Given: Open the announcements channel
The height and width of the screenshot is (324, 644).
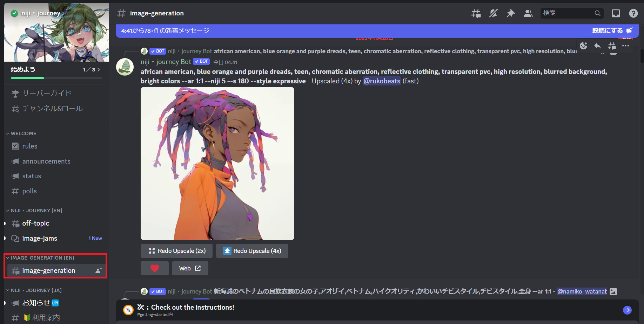Looking at the screenshot, I should click(46, 161).
